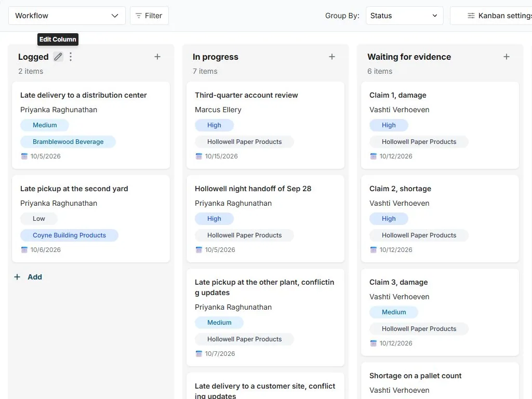The image size is (532, 399).
Task: Click Hollowell Paper Products tag on Third-quarter card
Action: [244, 142]
